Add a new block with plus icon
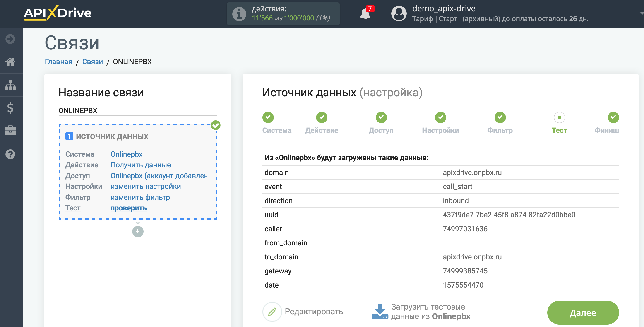 pyautogui.click(x=138, y=231)
